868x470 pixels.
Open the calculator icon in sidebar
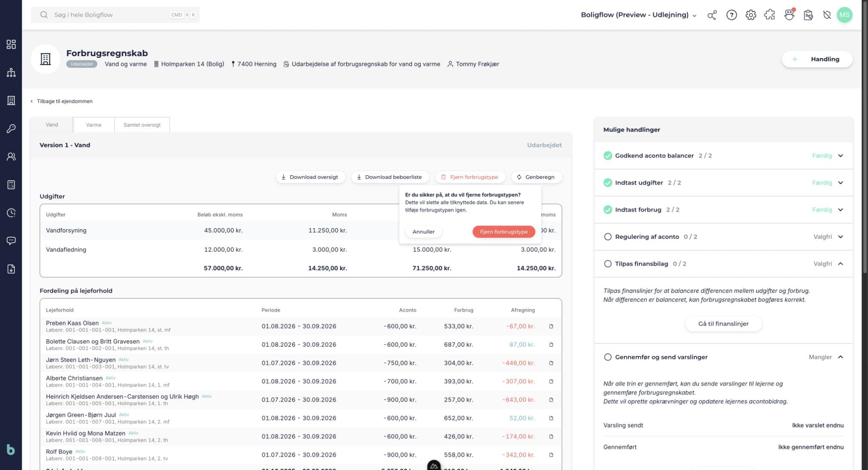click(x=11, y=185)
